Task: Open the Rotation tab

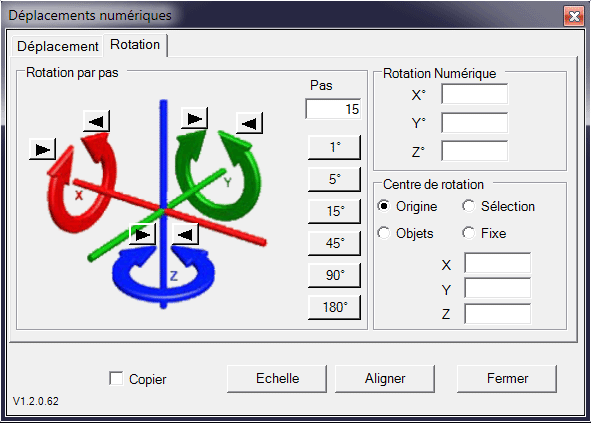Action: [x=135, y=45]
